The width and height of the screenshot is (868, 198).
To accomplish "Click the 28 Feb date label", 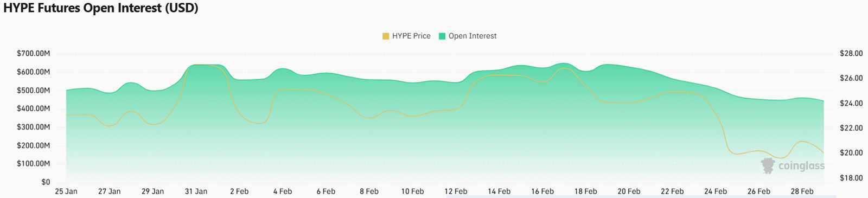I will 802,191.
